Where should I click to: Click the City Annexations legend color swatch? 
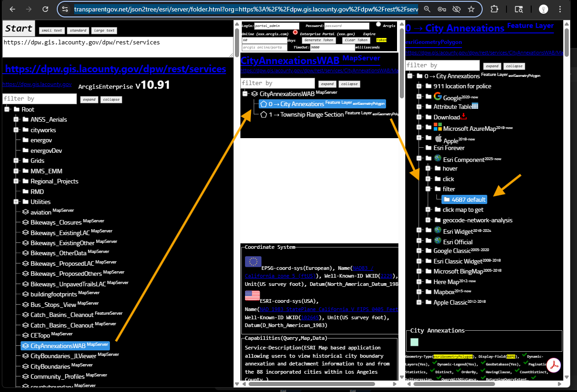coord(414,342)
